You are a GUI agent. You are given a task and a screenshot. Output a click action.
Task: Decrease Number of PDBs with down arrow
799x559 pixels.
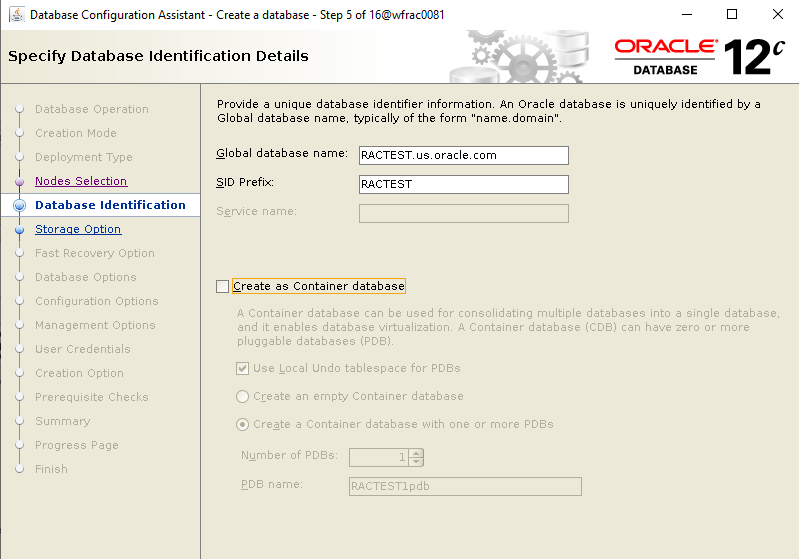click(416, 462)
